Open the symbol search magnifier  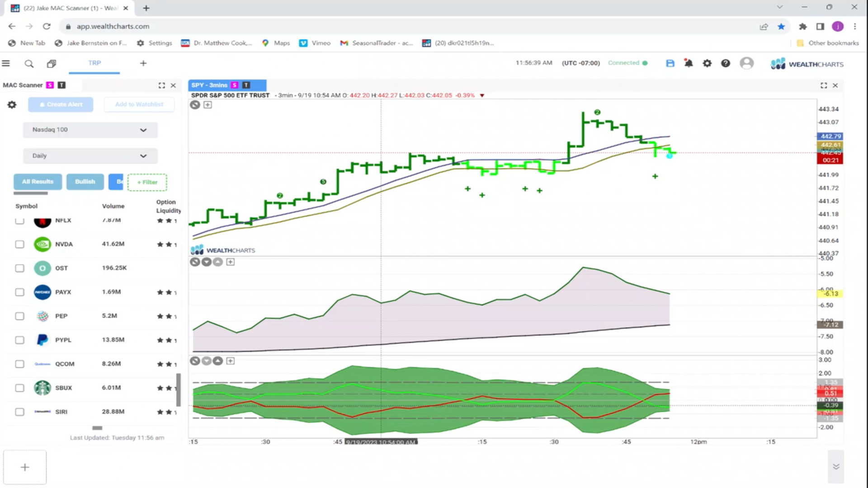click(x=29, y=64)
